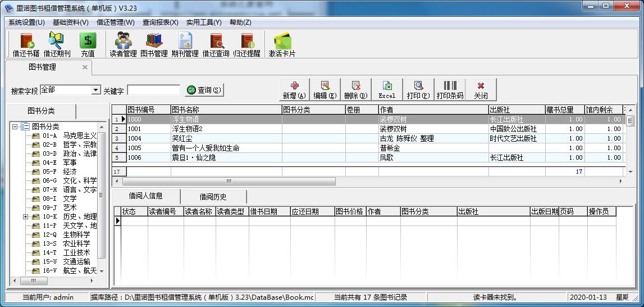This screenshot has height=307, width=644.
Task: Open 读者管理 reader management icon
Action: pos(123,45)
